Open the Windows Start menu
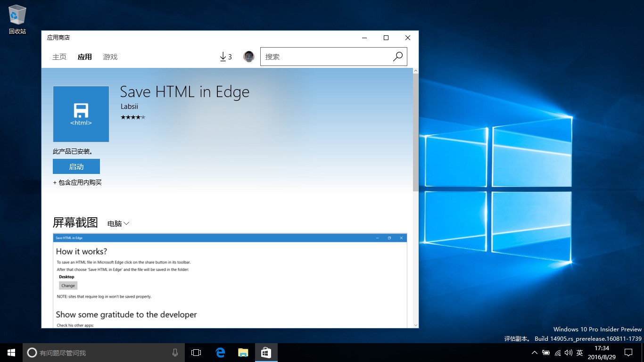The height and width of the screenshot is (362, 644). (x=11, y=353)
